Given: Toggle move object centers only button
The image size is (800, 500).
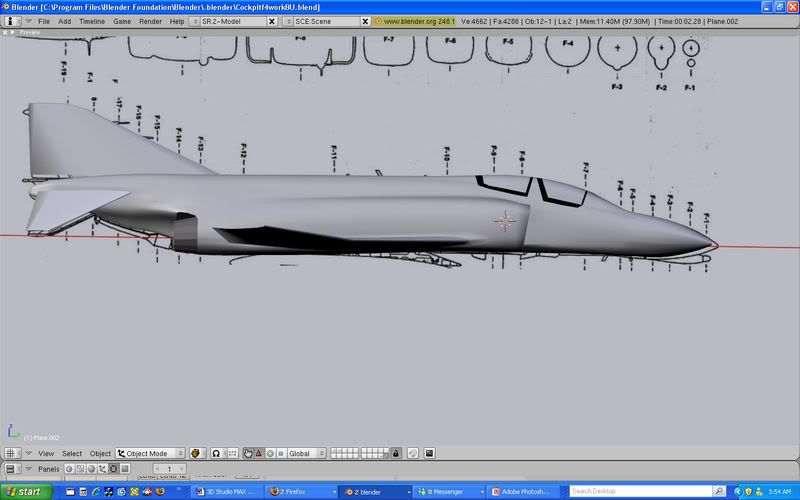Looking at the screenshot, I should [233, 453].
